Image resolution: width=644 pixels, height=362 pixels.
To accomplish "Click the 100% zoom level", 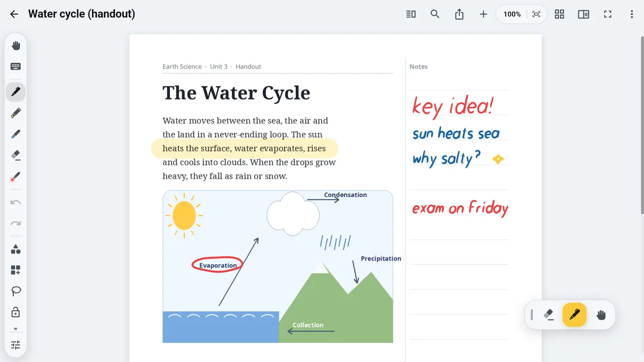I will [x=512, y=14].
